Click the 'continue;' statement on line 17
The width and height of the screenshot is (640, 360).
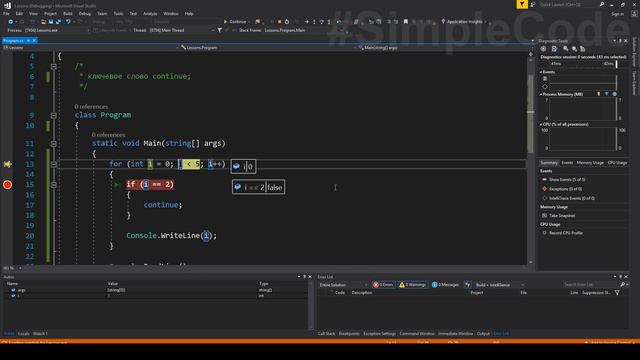162,205
